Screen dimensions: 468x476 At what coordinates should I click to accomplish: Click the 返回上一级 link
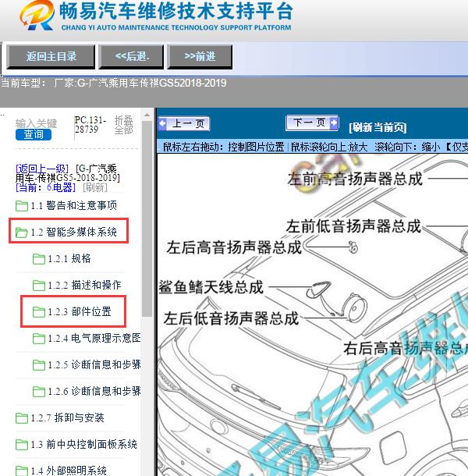[42, 169]
